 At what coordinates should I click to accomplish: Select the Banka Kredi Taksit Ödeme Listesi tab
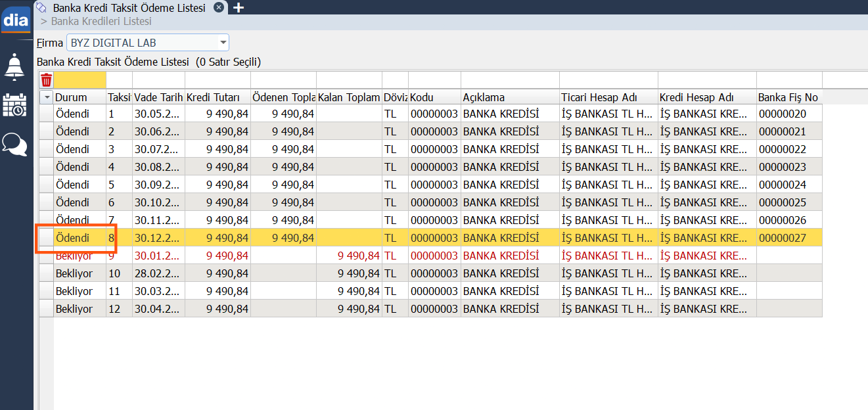click(x=128, y=8)
